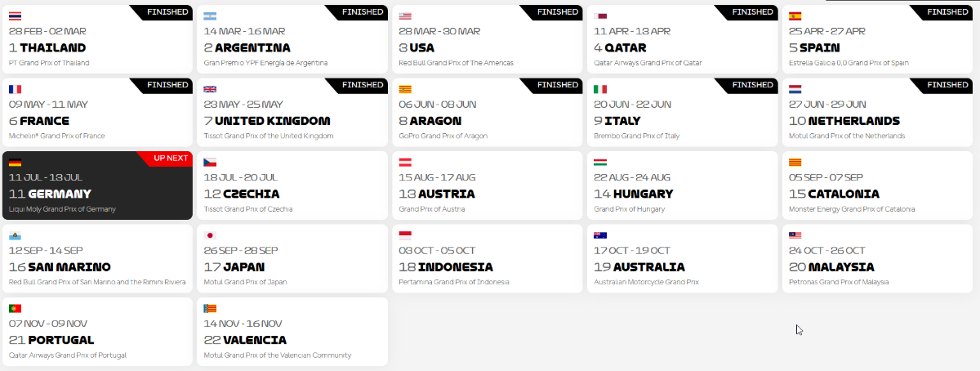Click the Thailand flag icon
The width and height of the screenshot is (980, 371).
coord(16,16)
